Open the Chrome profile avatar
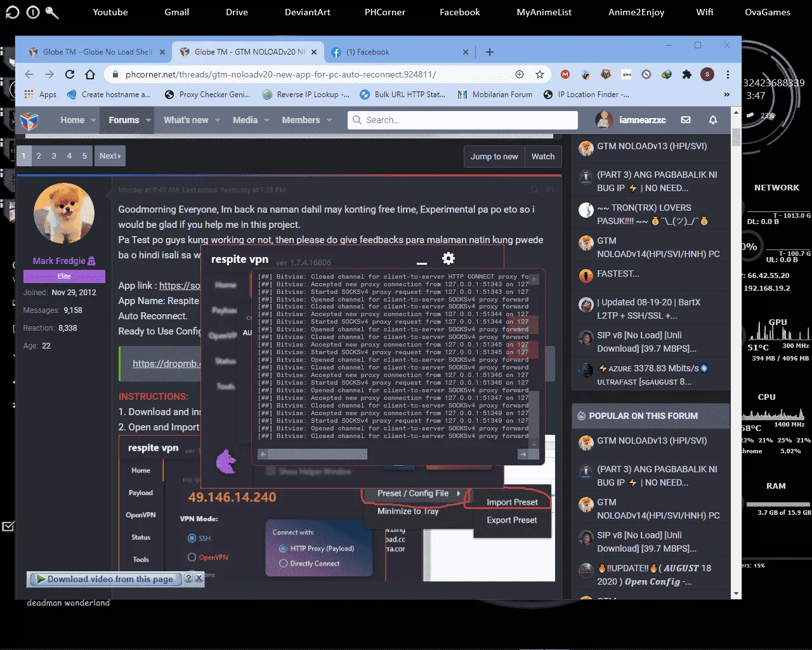Image resolution: width=812 pixels, height=650 pixels. 707,74
